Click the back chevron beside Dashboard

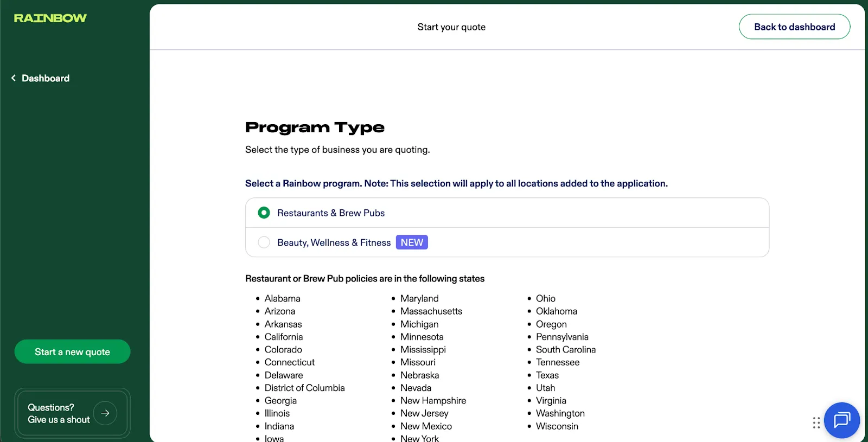click(14, 78)
